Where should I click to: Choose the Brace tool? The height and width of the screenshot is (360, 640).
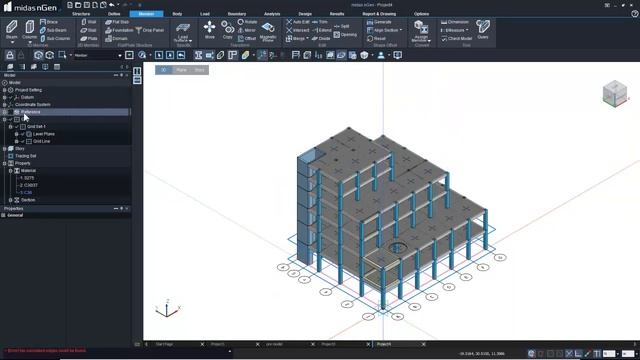[49, 22]
